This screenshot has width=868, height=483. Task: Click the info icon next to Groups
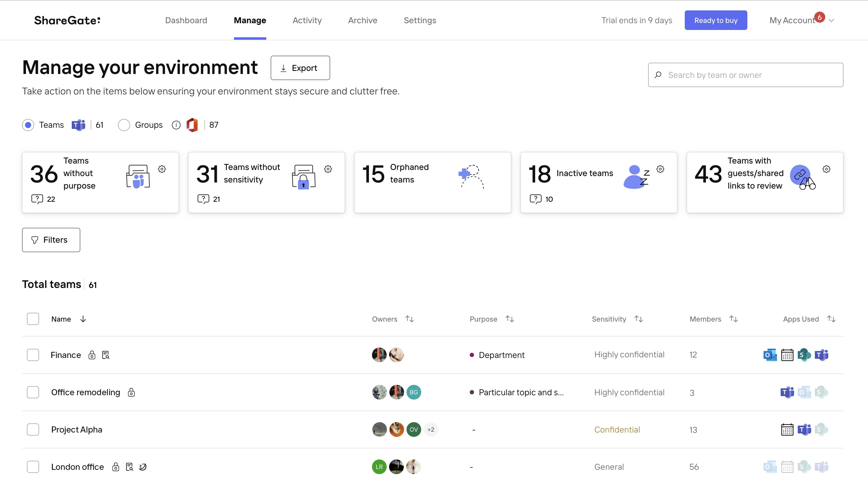pyautogui.click(x=176, y=125)
